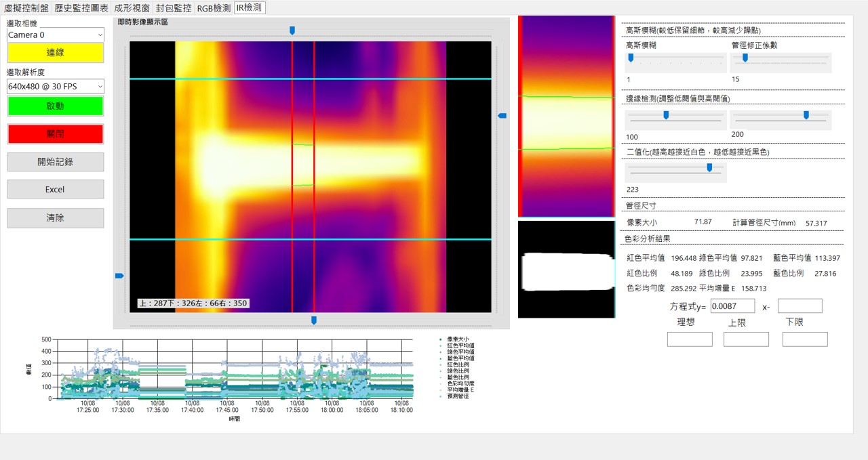
Task: Click the empty input box under 理想
Action: click(689, 339)
